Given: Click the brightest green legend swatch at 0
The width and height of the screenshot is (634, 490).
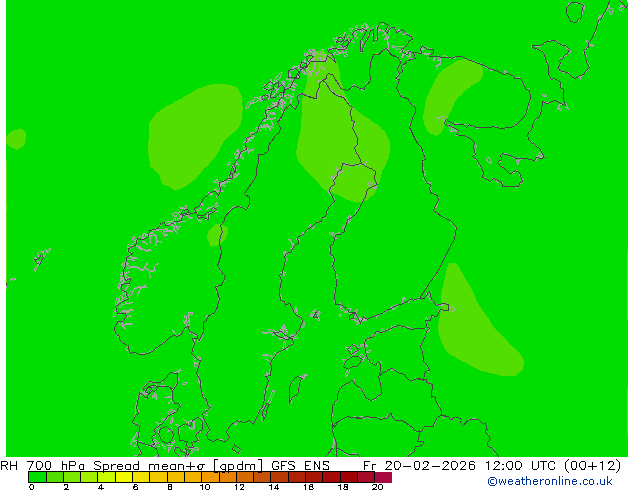Looking at the screenshot, I should click(x=37, y=477).
